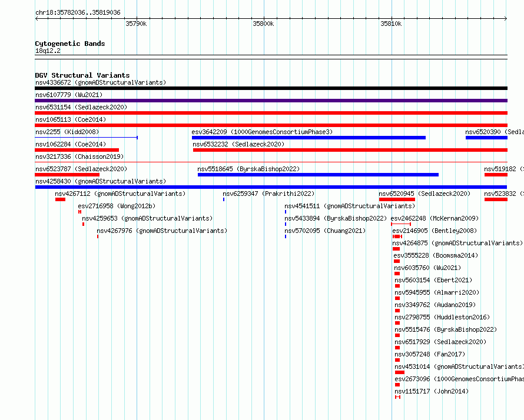This screenshot has width=524, height=420.
Task: Open the nsv4336672 gnomAD variant label
Action: (101, 82)
